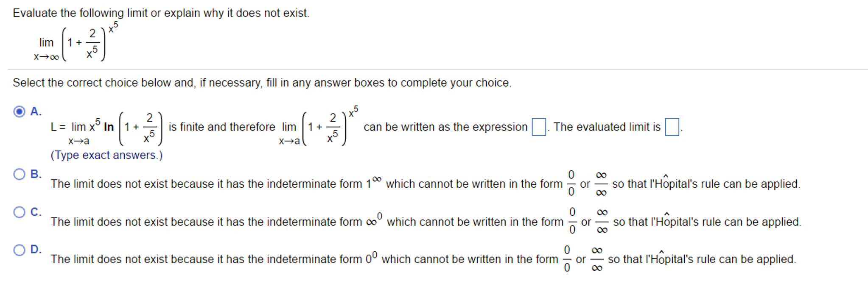Click the 'Select the correct choice below' text
Image resolution: width=868 pixels, height=306 pixels.
tap(262, 83)
